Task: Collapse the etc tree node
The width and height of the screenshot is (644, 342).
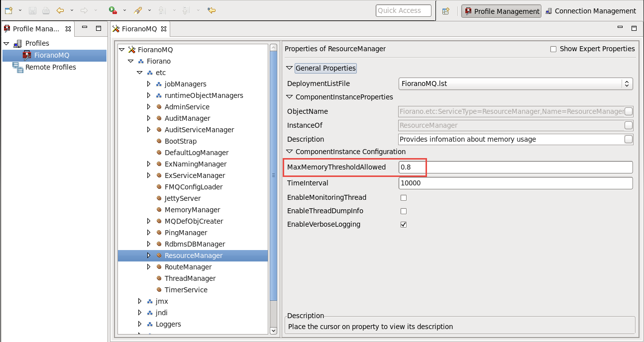Action: coord(139,73)
